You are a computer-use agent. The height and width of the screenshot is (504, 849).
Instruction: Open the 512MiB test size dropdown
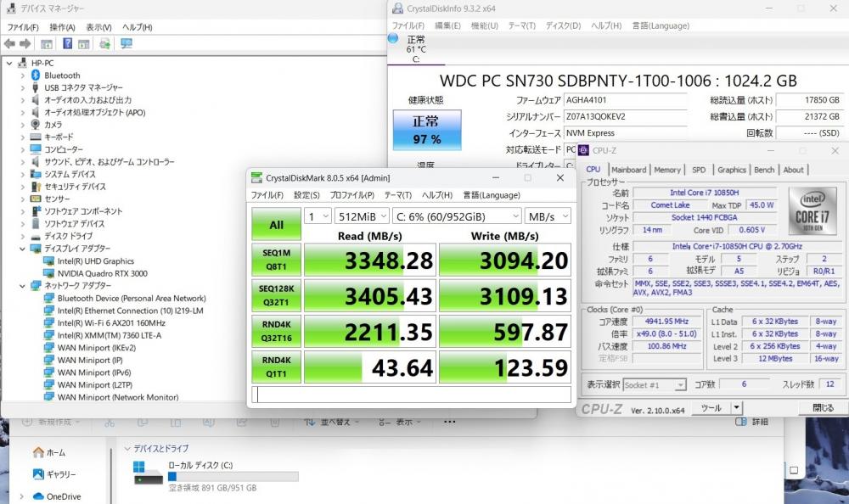362,216
